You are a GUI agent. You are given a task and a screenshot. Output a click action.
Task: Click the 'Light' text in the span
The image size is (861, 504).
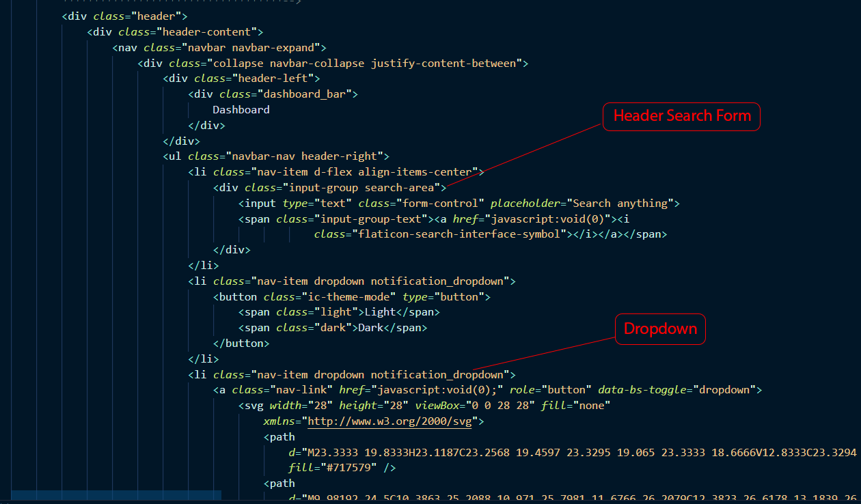click(x=380, y=312)
